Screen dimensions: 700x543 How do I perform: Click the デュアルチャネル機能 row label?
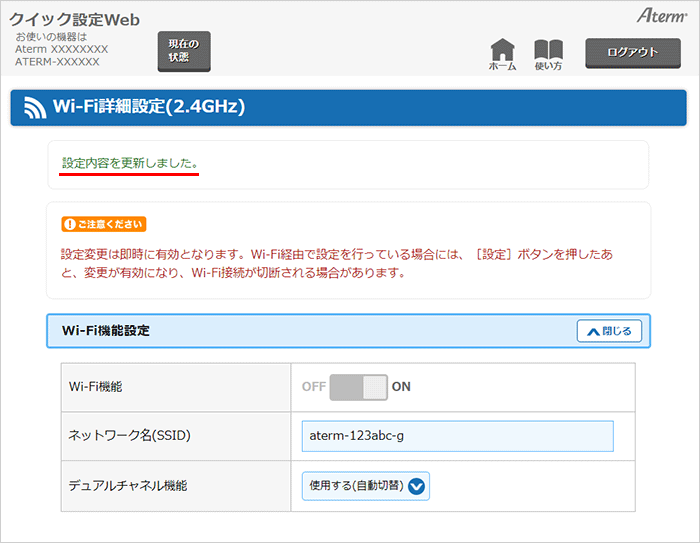click(127, 486)
